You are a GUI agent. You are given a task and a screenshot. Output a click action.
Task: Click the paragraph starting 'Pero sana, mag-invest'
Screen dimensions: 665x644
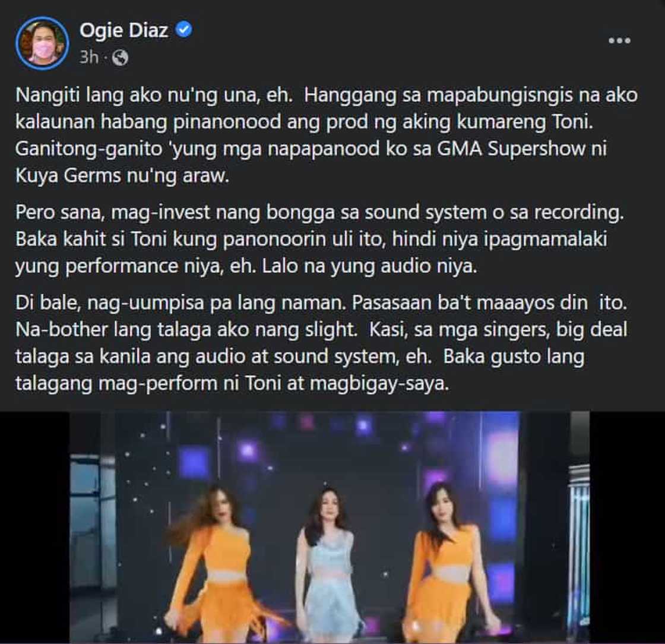(320, 239)
